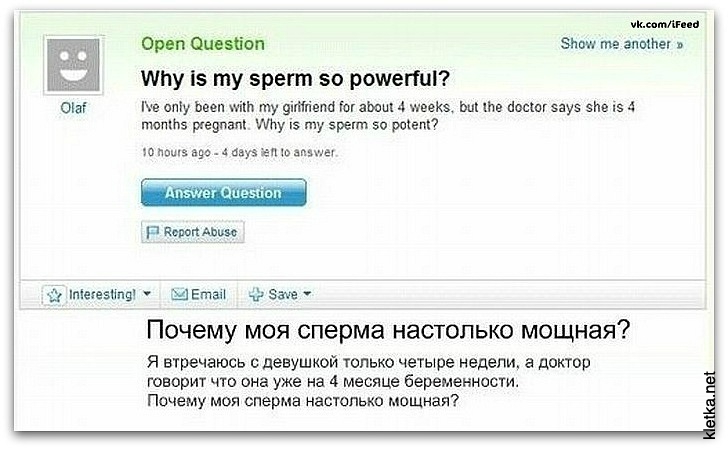Click the Report Abuse text
The height and width of the screenshot is (449, 728).
(200, 231)
